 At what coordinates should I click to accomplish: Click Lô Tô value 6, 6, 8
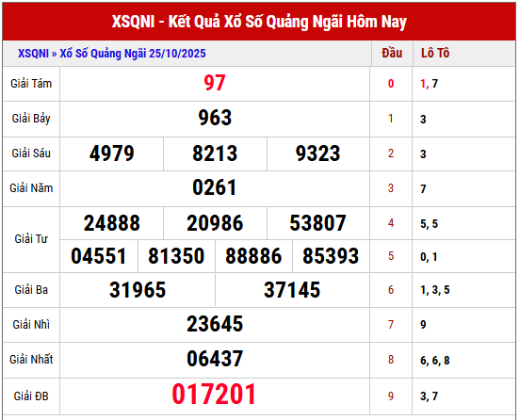coord(435,361)
